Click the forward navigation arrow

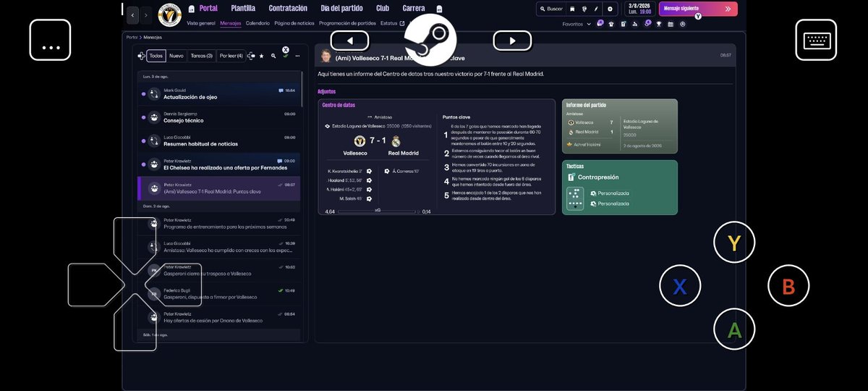146,14
